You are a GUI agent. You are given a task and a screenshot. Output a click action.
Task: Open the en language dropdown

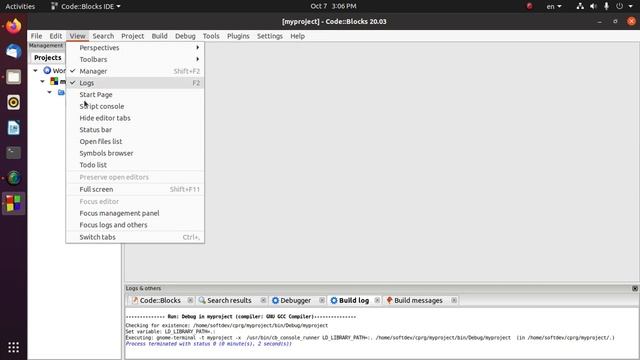tap(554, 6)
